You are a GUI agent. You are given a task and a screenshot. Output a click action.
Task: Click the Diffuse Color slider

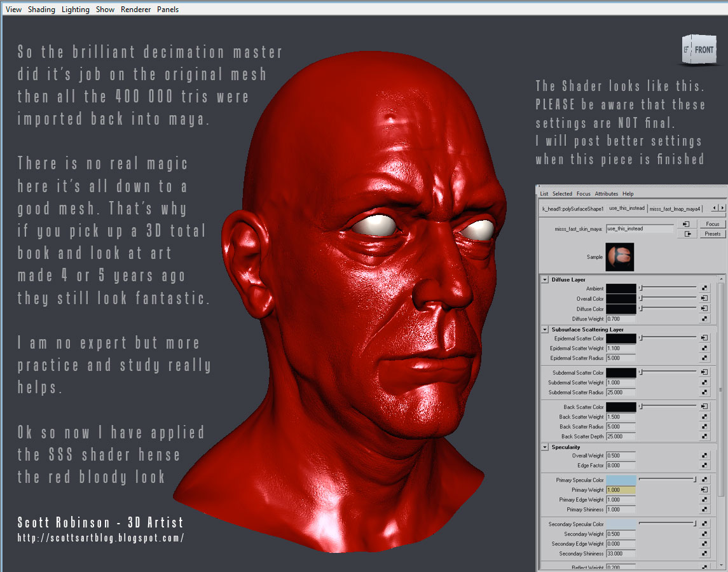pyautogui.click(x=668, y=308)
